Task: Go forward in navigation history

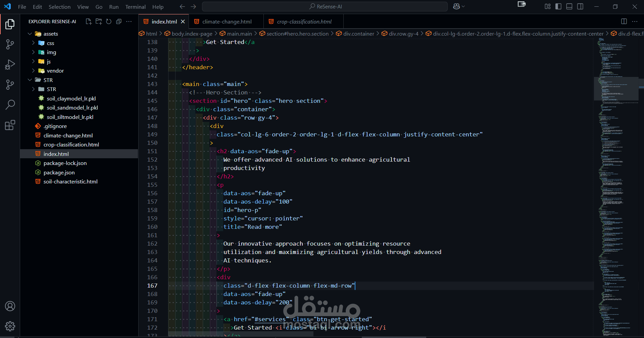Action: pyautogui.click(x=193, y=7)
